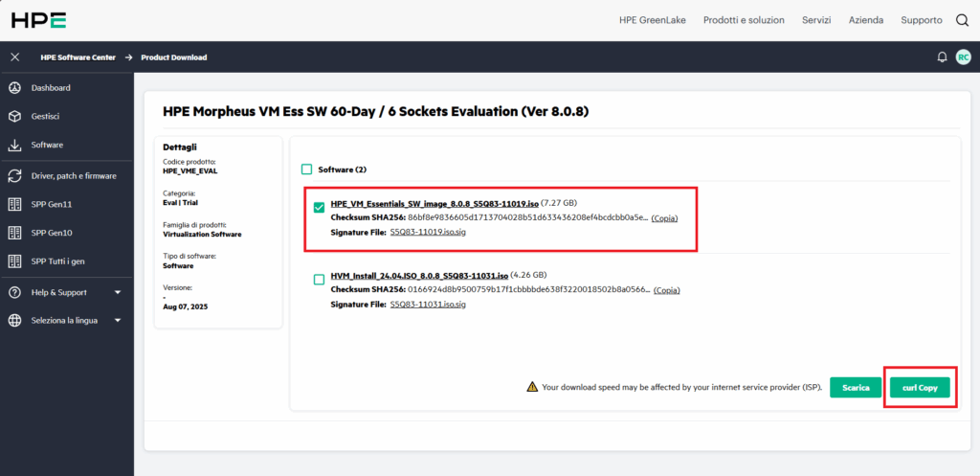Viewport: 980px width, 476px height.
Task: Click the Eval | Trial category text
Action: coord(180,203)
